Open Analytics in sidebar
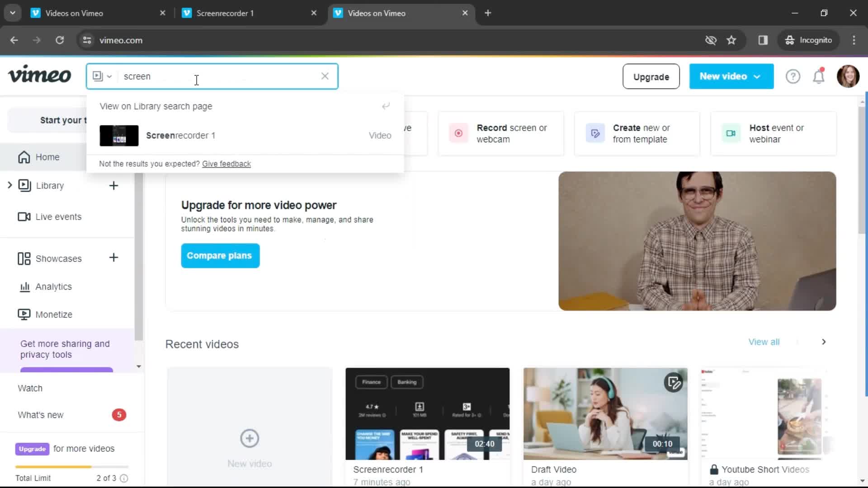 53,286
